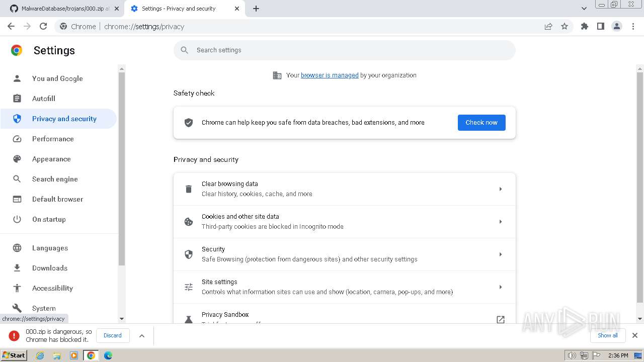This screenshot has height=362, width=644.
Task: Click the clipboard icon beside Autofill
Action: coord(17,99)
